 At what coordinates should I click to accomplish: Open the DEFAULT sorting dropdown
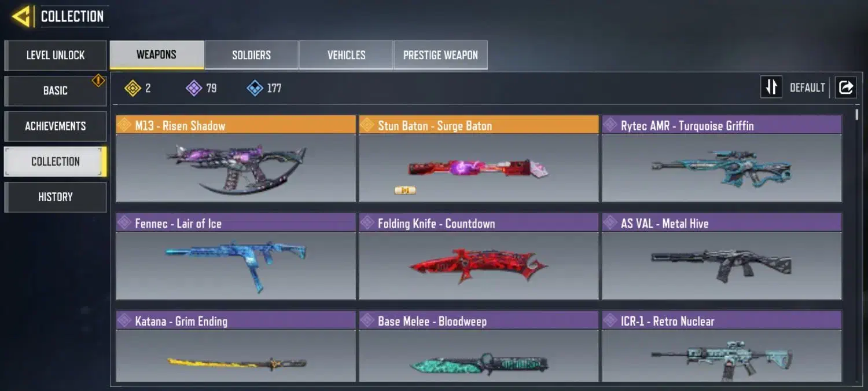pos(807,87)
